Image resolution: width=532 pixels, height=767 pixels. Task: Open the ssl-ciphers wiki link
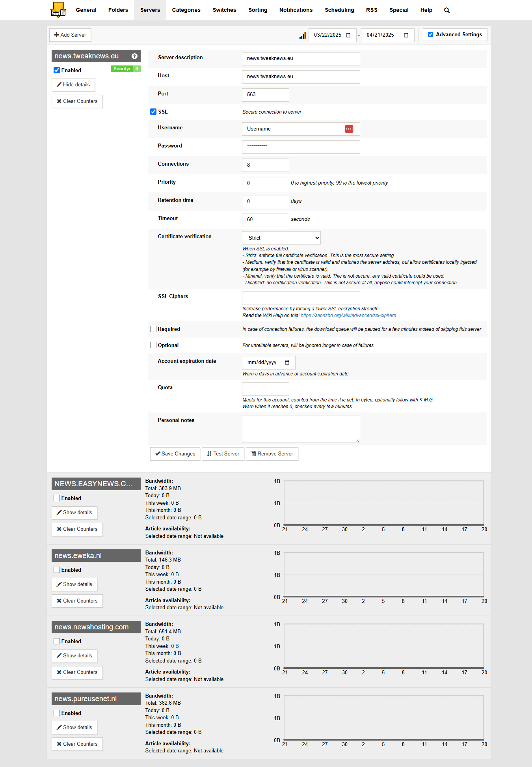click(348, 315)
